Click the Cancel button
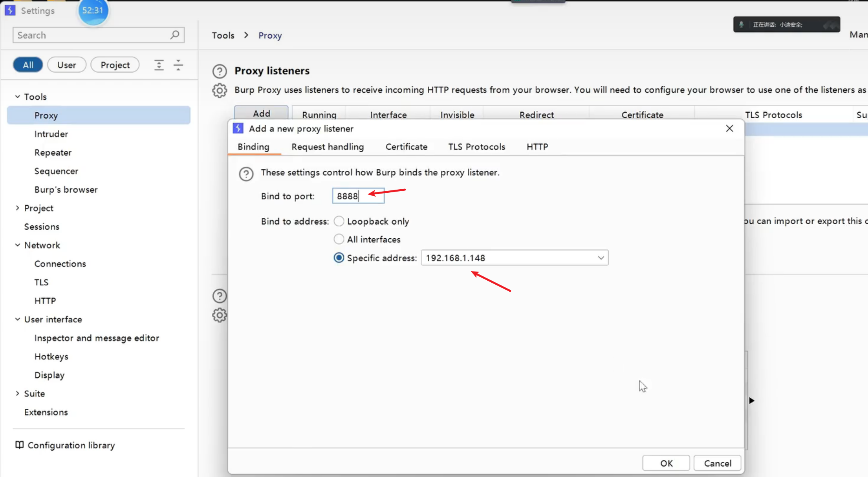This screenshot has height=477, width=868. point(717,463)
